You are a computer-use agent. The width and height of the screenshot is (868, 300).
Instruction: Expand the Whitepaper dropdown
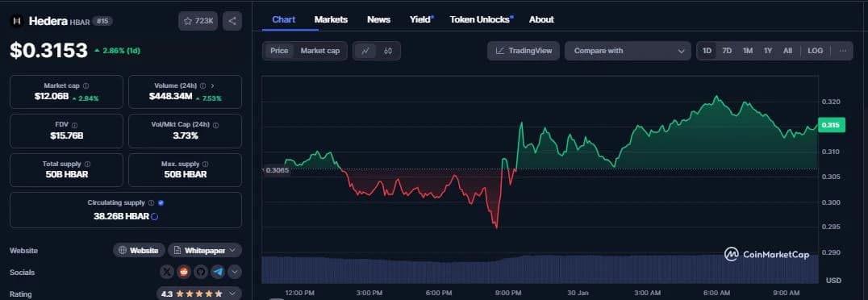[x=205, y=250]
